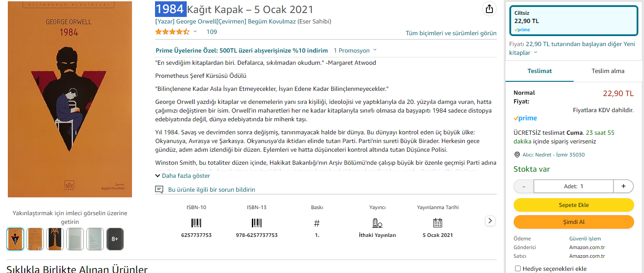The image size is (644, 273).
Task: Click the Amazon.com.tr seller link next to Satıcı
Action: click(587, 256)
